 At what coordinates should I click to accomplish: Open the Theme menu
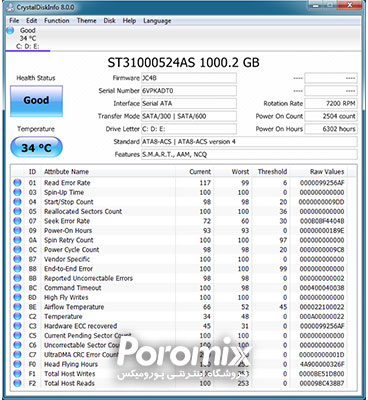click(x=86, y=21)
